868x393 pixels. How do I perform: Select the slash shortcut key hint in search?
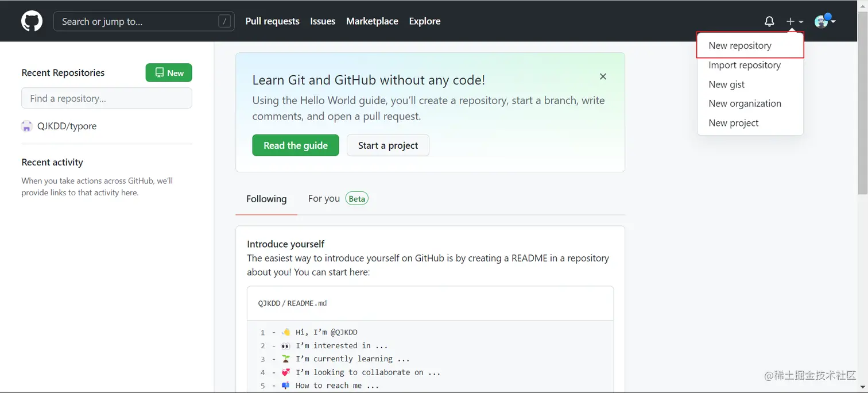tap(224, 21)
